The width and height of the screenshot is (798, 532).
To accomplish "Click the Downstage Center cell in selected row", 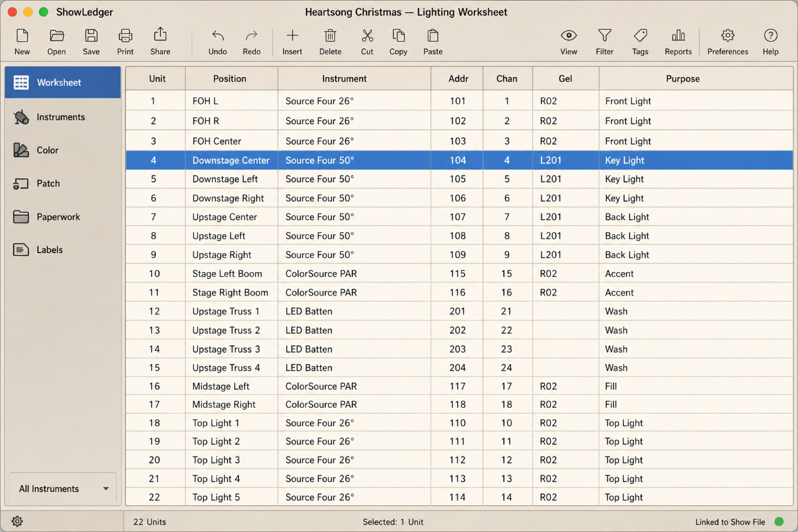I will tap(232, 160).
